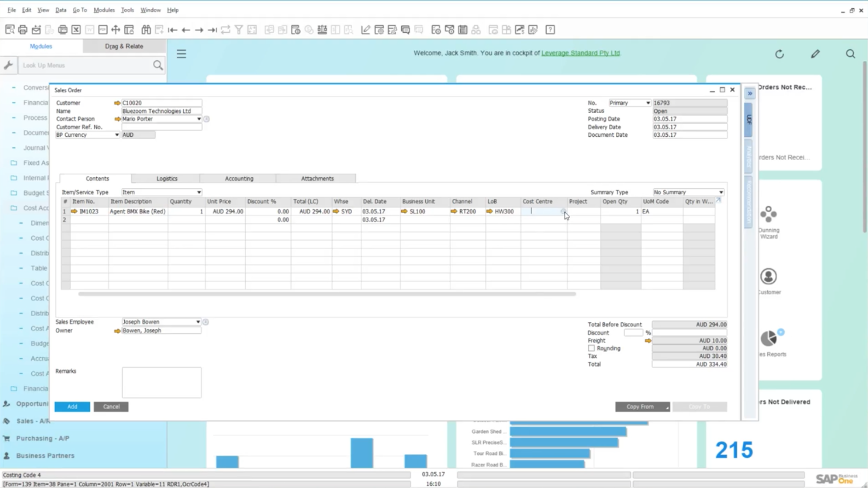
Task: Open link arrow for warehouse SYD
Action: 336,211
